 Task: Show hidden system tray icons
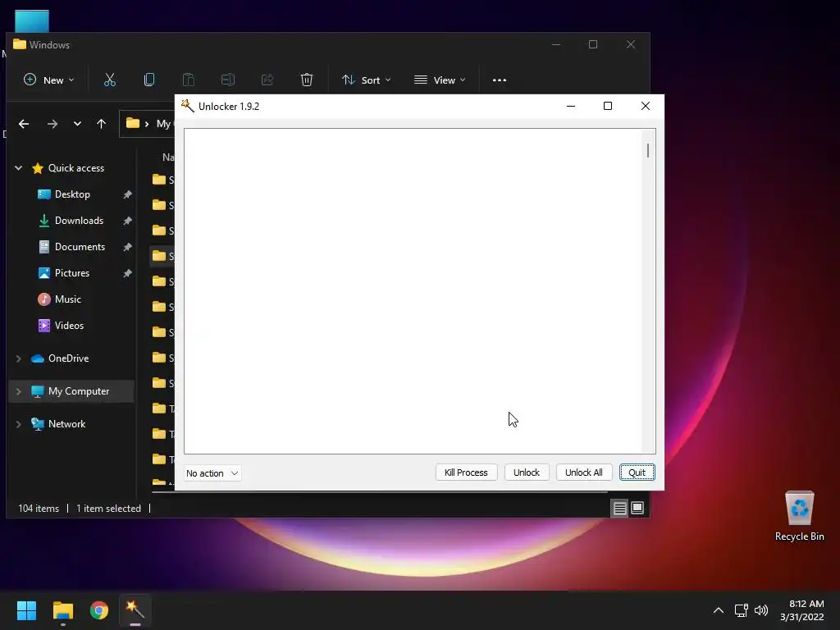[x=719, y=610]
